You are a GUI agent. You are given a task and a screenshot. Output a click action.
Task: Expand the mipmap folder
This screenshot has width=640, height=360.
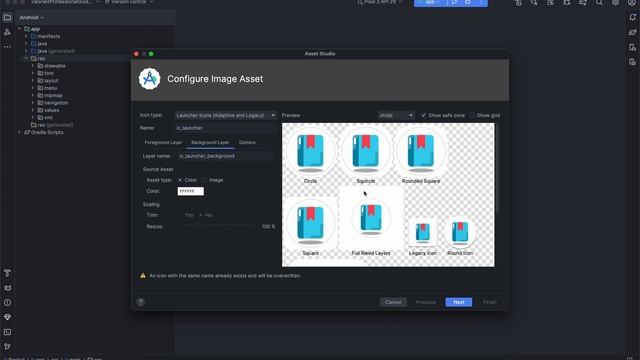point(33,96)
